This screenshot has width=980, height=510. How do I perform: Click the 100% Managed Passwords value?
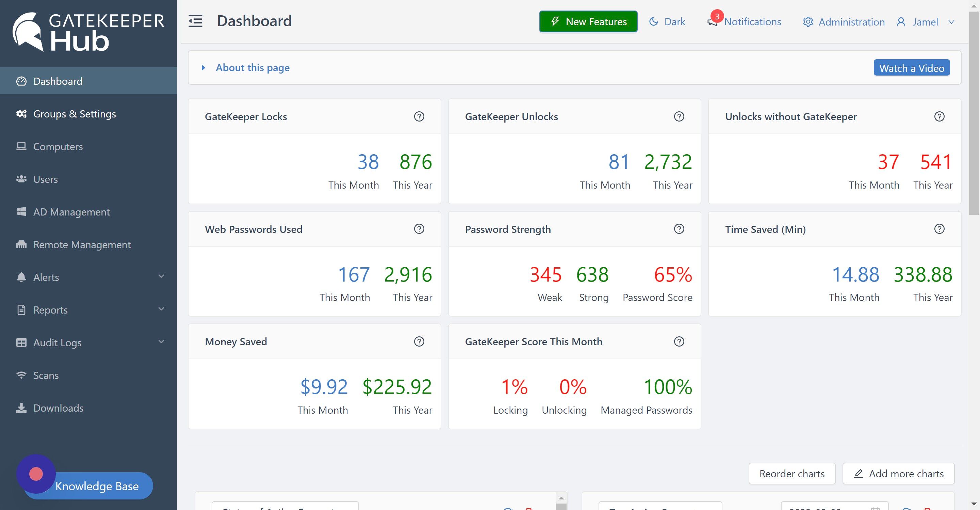point(668,387)
